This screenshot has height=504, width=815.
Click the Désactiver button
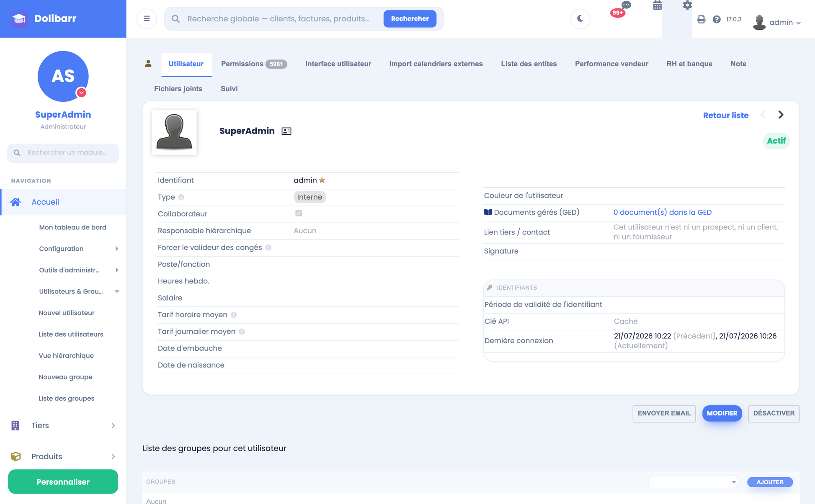774,413
